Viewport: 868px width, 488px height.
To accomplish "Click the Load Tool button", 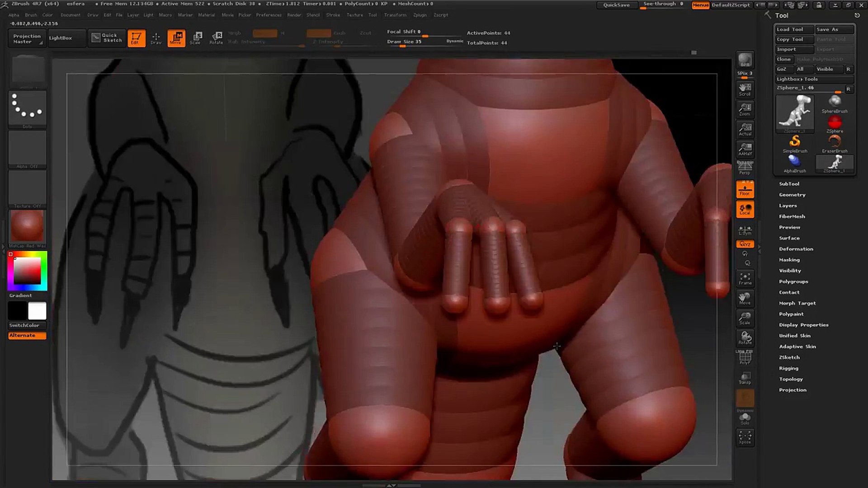I will [794, 29].
